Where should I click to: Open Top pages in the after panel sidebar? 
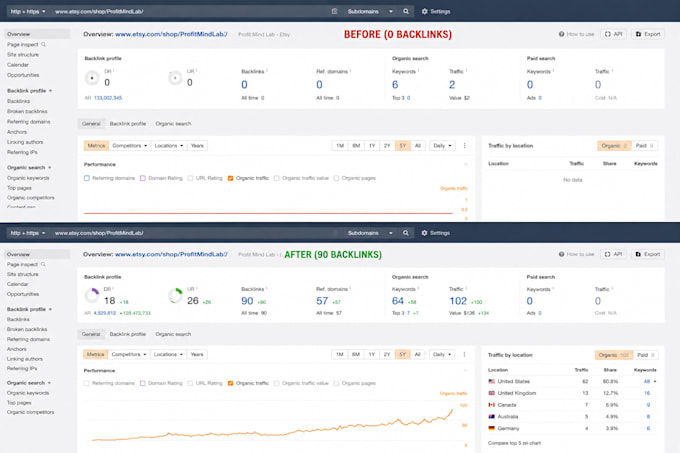19,403
